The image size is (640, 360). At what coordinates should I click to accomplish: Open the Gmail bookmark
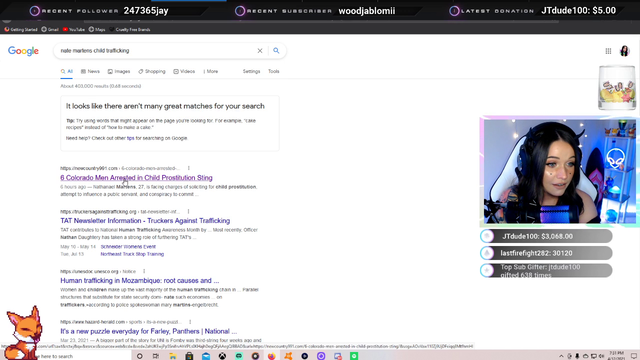point(50,29)
